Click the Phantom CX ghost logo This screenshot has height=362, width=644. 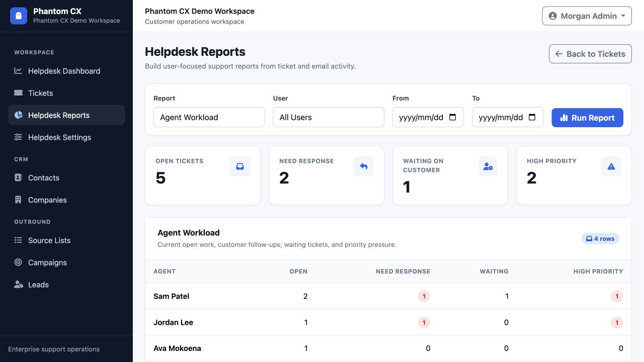(19, 16)
